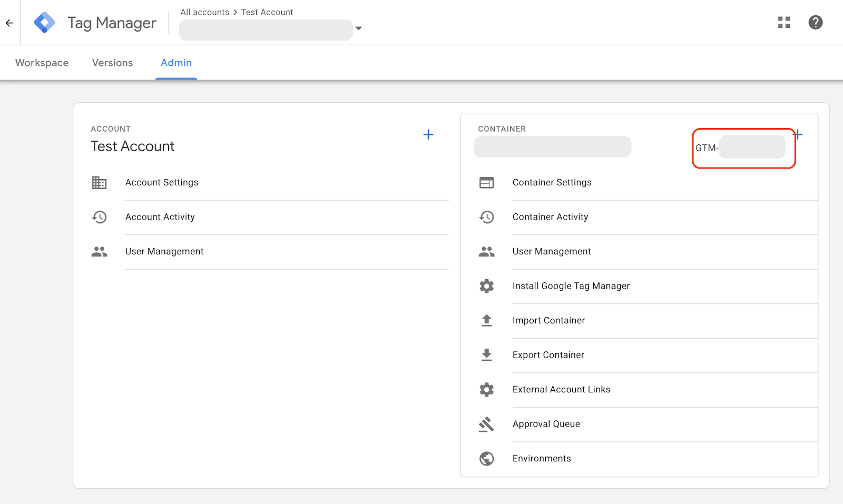The image size is (843, 504).
Task: Select the Admin tab
Action: (x=176, y=63)
